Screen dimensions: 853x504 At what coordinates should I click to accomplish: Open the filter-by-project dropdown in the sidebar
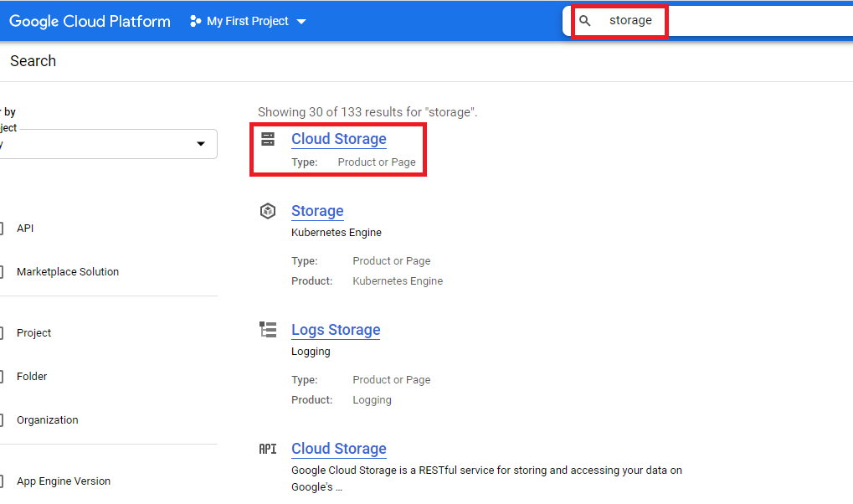click(200, 144)
